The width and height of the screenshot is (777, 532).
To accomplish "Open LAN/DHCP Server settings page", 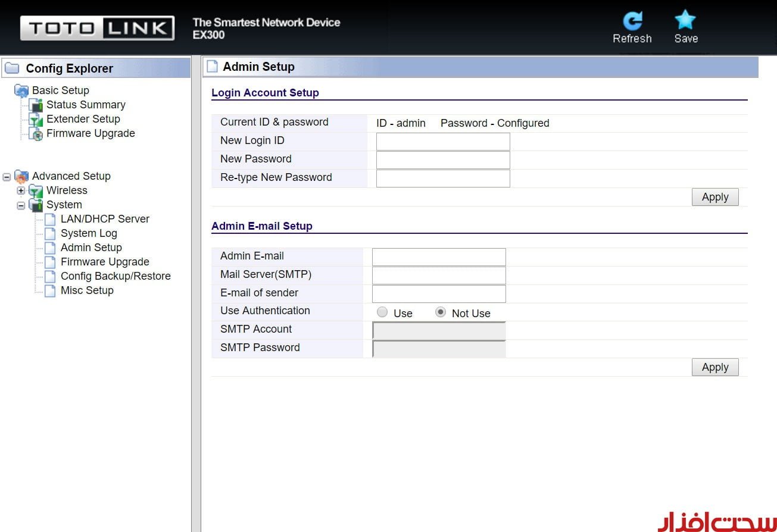I will (x=105, y=219).
